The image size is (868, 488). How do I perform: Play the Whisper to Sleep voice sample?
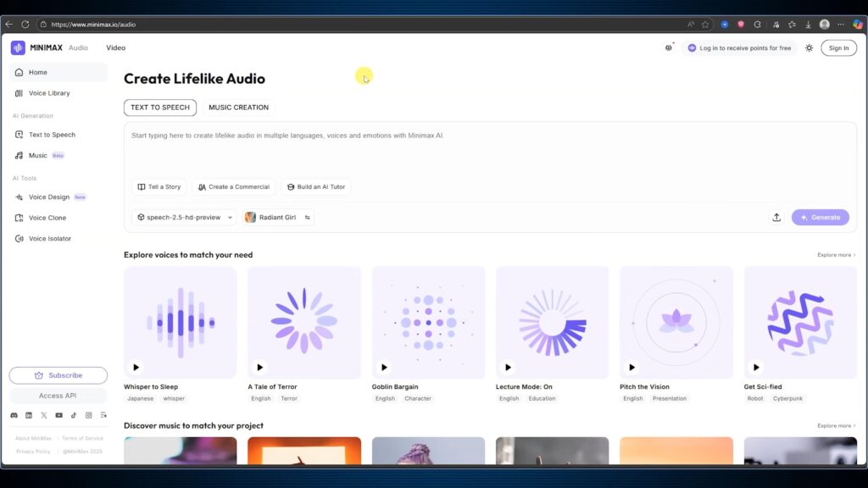[x=136, y=368]
